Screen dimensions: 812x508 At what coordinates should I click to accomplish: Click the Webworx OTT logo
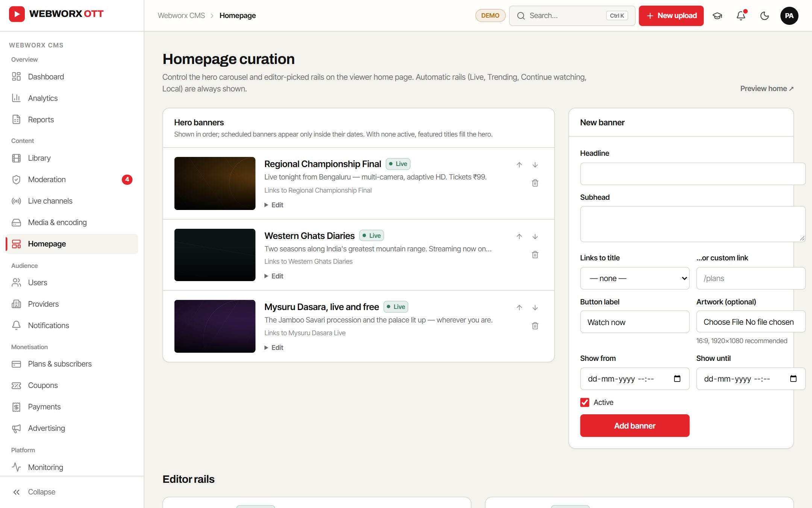pos(56,14)
